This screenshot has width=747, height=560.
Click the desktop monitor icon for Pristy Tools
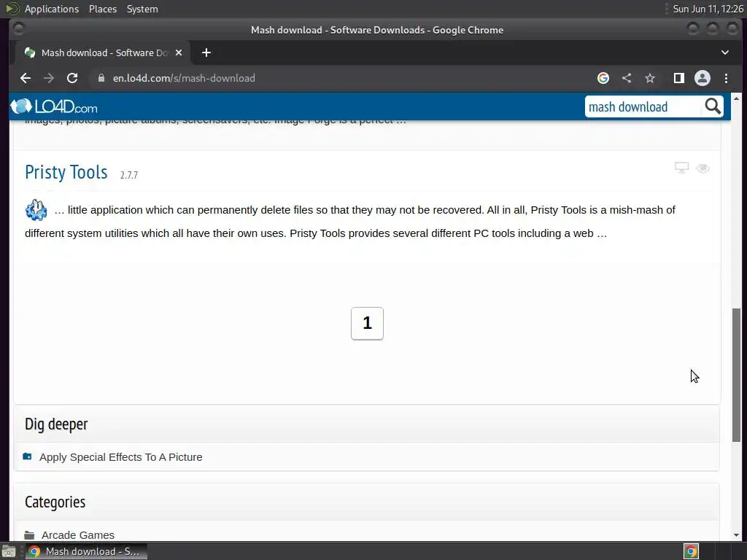[682, 168]
